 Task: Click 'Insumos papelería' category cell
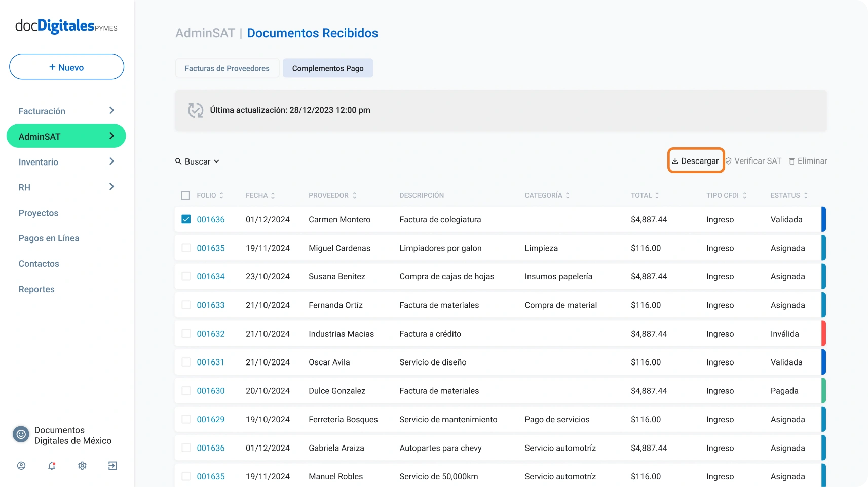tap(558, 276)
